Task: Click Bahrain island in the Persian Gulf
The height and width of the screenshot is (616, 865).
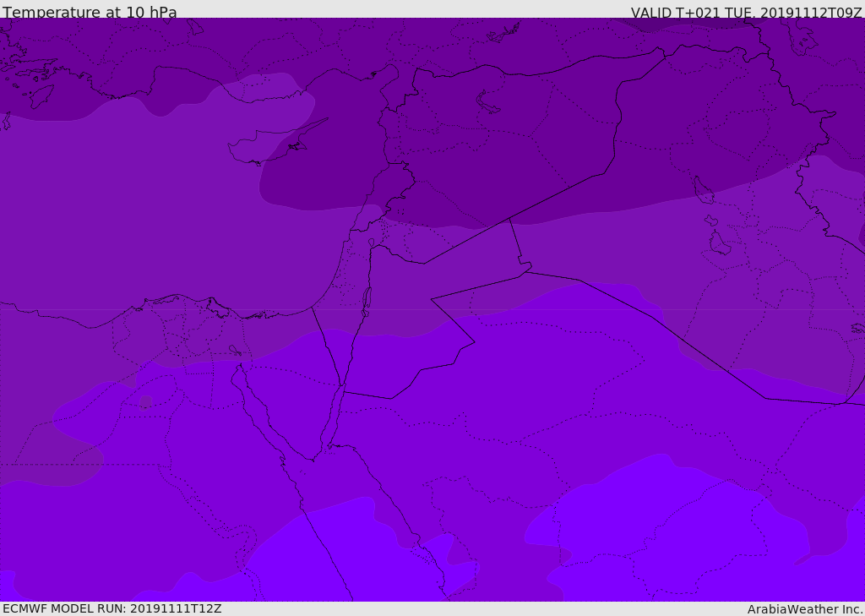Action: coord(711,221)
